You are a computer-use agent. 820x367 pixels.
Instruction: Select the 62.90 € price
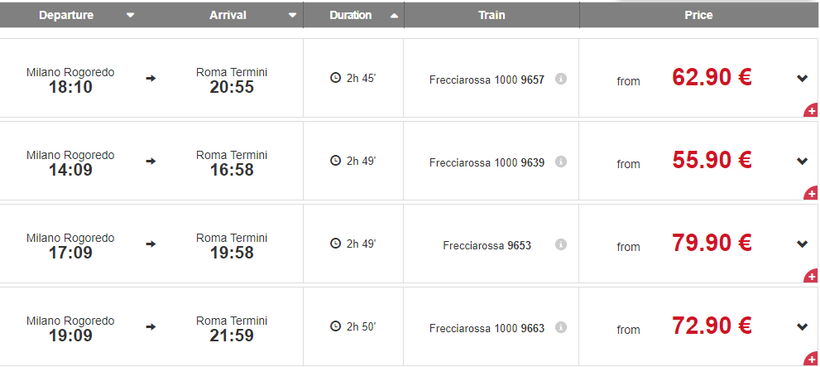pyautogui.click(x=712, y=77)
